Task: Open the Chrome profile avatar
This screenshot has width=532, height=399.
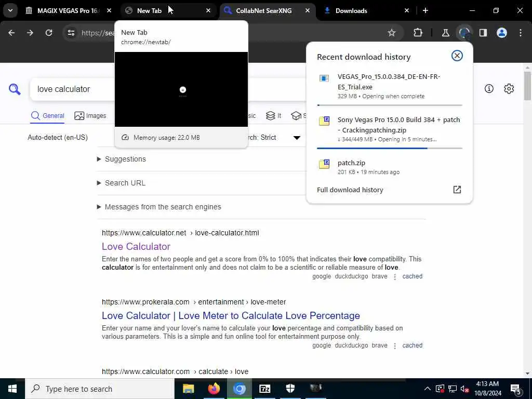Action: coord(502,33)
